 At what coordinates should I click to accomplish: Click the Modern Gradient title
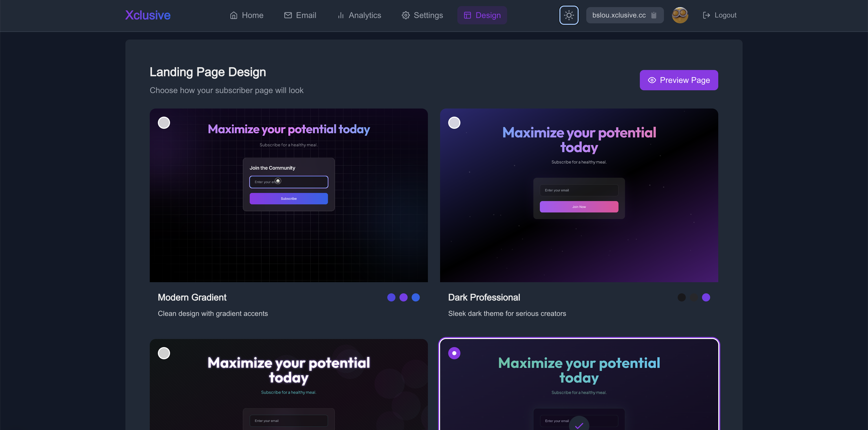point(192,297)
